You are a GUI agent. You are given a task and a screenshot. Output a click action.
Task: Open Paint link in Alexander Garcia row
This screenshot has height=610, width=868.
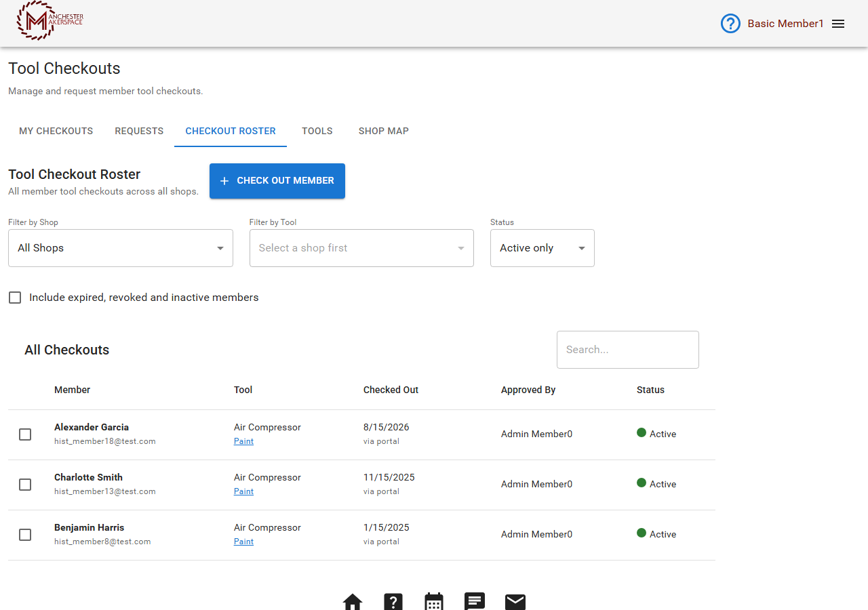click(243, 441)
